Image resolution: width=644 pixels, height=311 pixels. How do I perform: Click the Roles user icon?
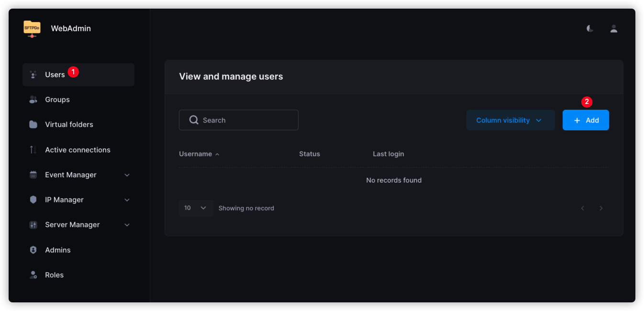(x=33, y=275)
